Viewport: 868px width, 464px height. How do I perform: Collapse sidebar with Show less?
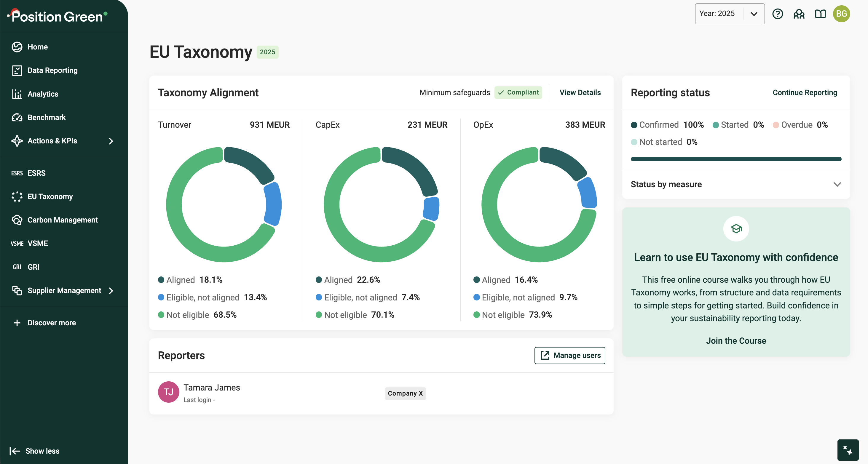click(35, 451)
